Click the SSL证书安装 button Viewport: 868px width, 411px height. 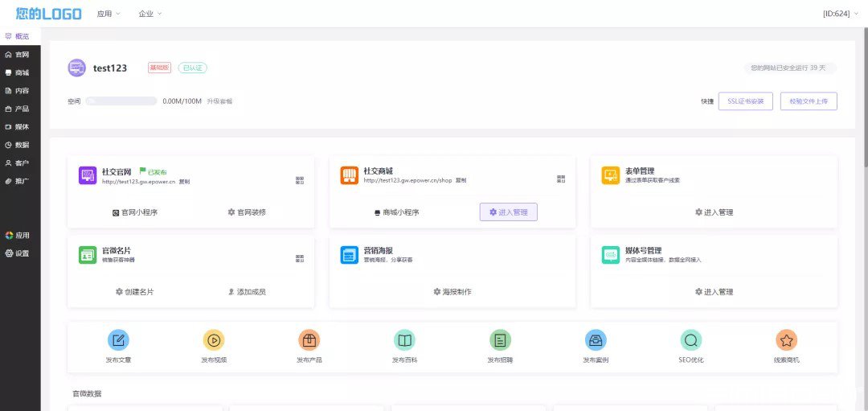click(746, 101)
